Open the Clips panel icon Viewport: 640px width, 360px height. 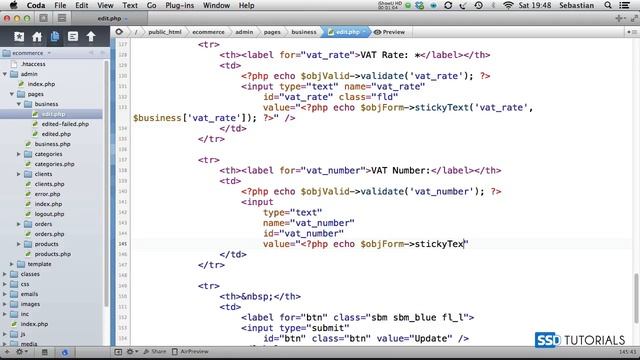coord(73,36)
